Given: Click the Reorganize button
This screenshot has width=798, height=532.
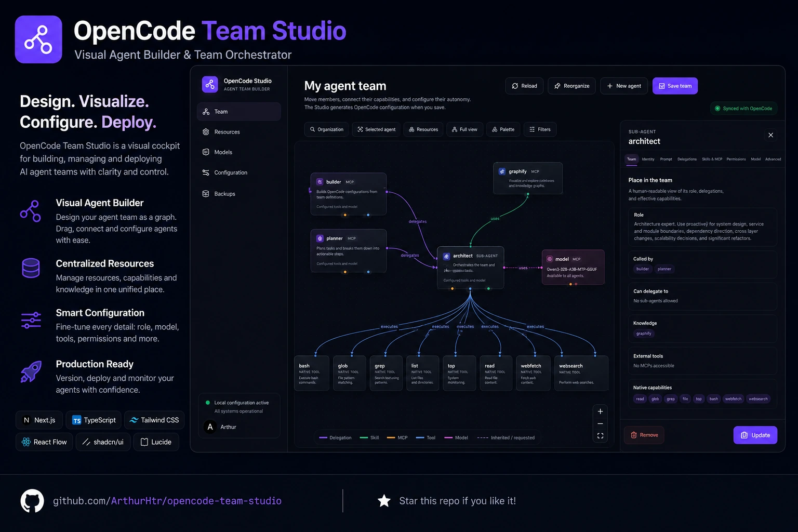Looking at the screenshot, I should point(571,86).
